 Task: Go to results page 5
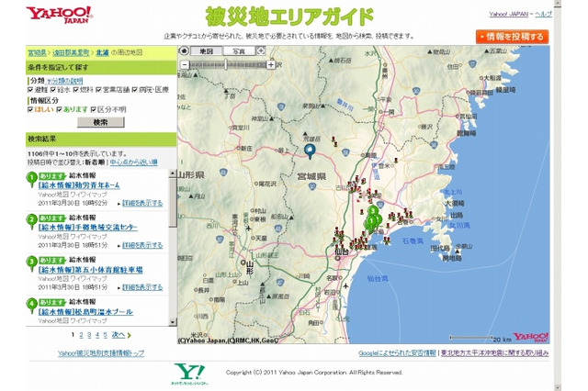tap(106, 335)
